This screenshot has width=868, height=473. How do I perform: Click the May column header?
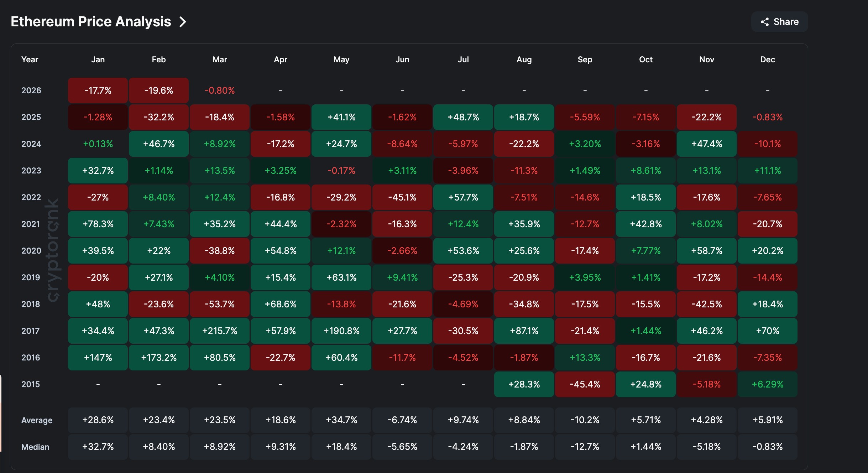[x=341, y=59]
